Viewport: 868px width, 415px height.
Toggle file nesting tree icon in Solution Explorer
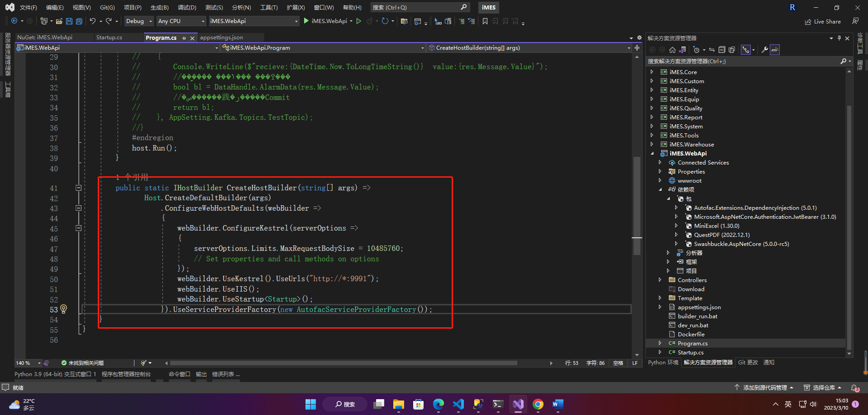point(746,50)
